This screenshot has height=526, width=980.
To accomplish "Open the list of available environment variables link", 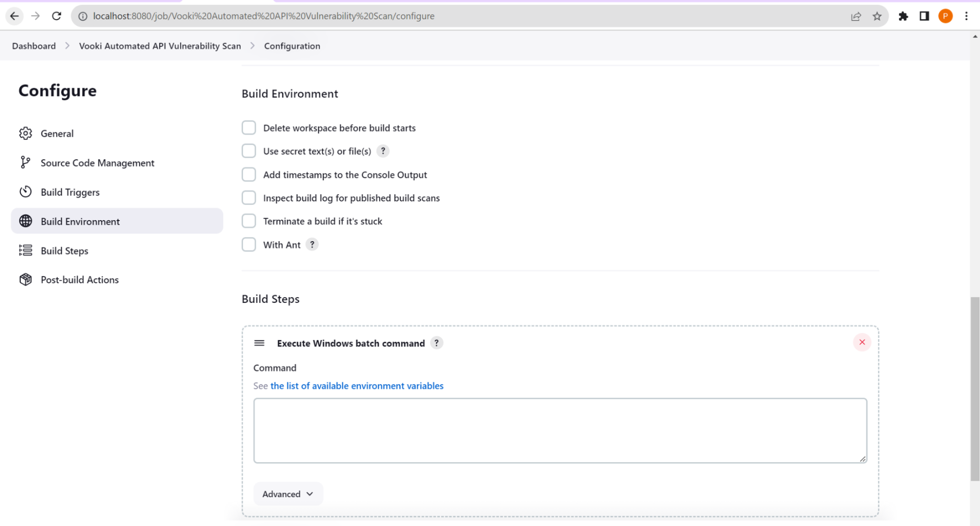I will click(x=356, y=386).
